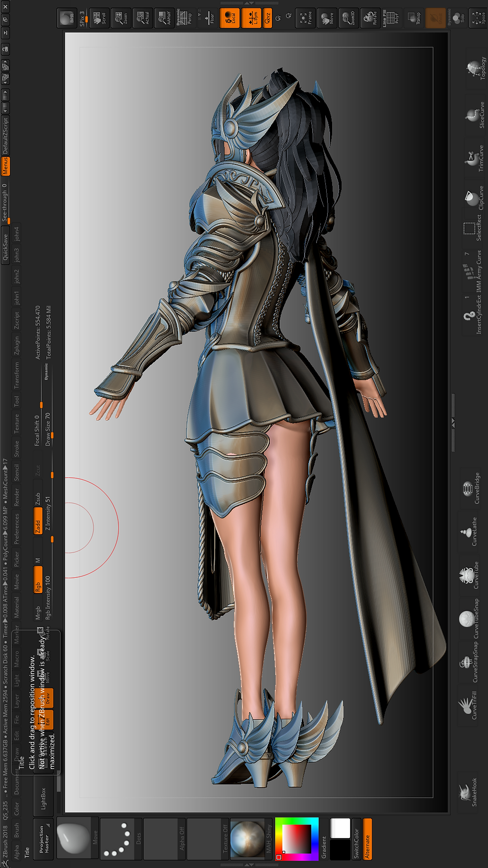488x868 pixels.
Task: Click the Move view icon
Action: point(327,18)
